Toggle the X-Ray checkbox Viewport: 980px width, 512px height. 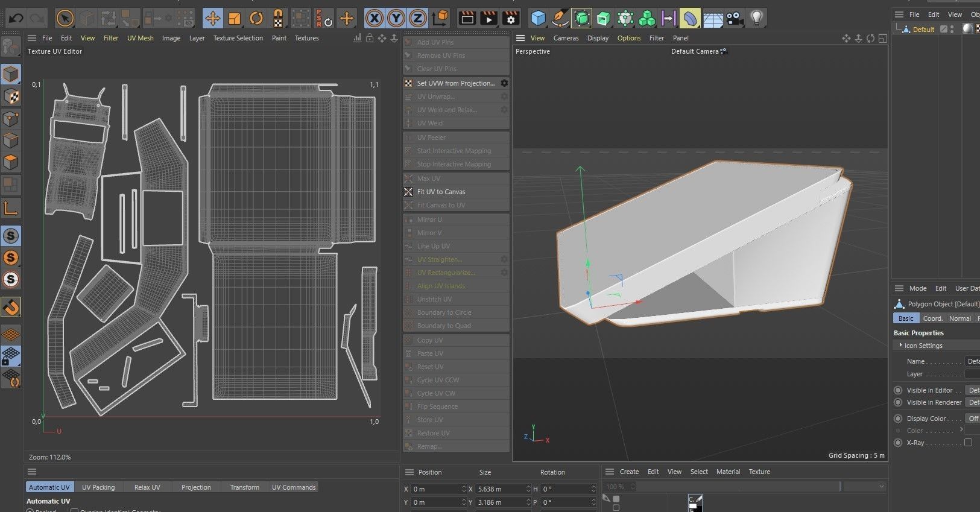pos(968,443)
